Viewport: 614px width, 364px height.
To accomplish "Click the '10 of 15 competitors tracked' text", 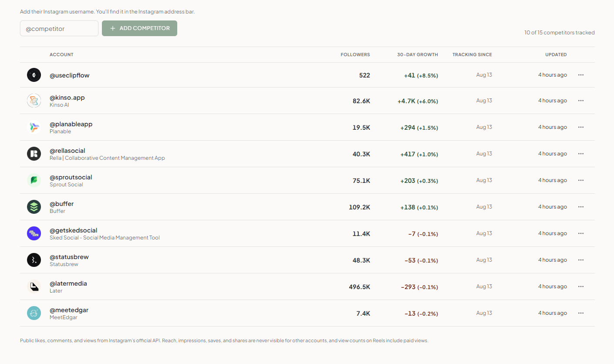I will (560, 33).
